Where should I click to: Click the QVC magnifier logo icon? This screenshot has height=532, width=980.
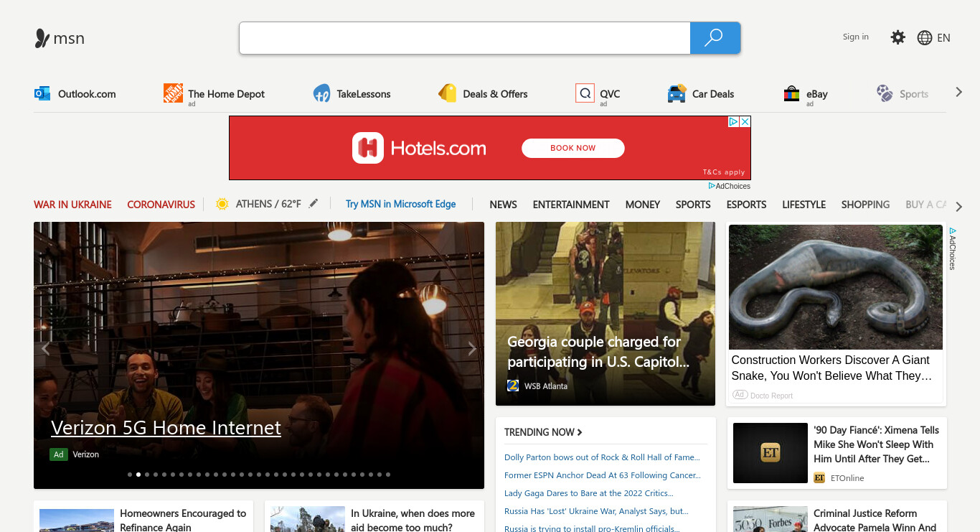585,93
